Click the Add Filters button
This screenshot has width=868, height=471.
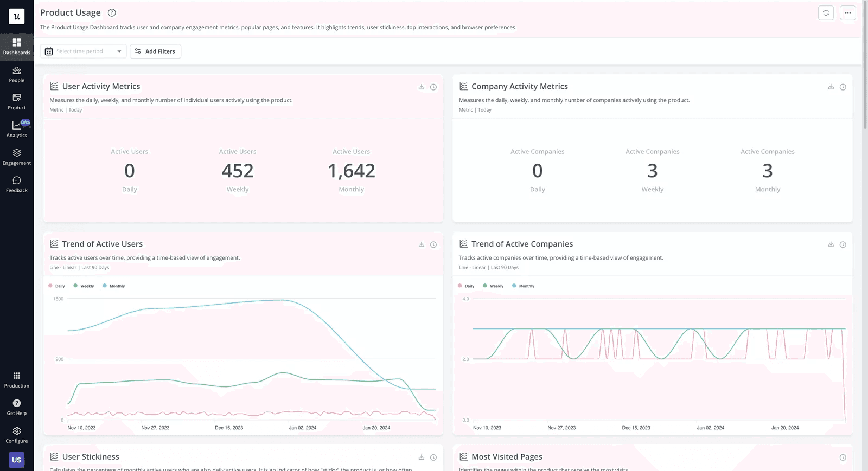tap(156, 51)
